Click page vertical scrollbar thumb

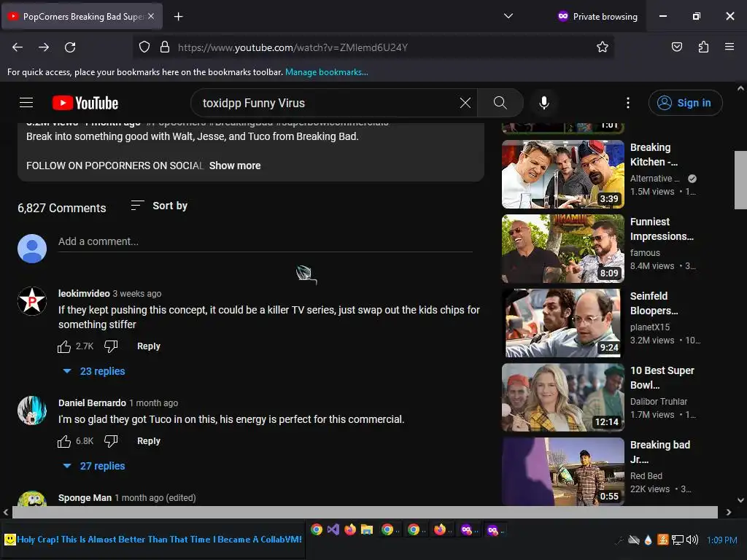click(740, 180)
